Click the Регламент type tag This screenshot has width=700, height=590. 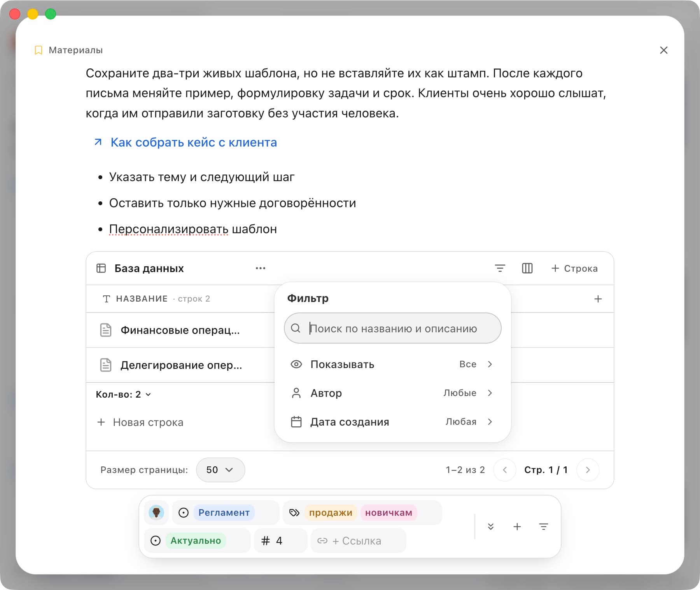coord(224,513)
